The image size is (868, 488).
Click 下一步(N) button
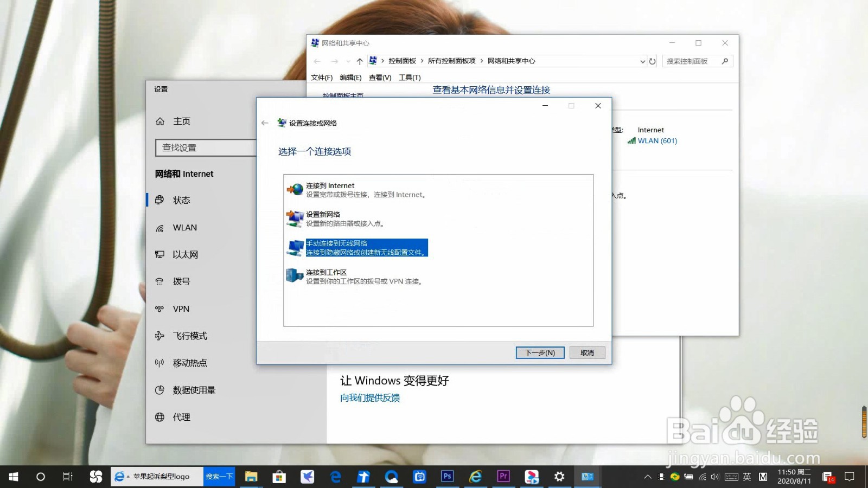[540, 352]
